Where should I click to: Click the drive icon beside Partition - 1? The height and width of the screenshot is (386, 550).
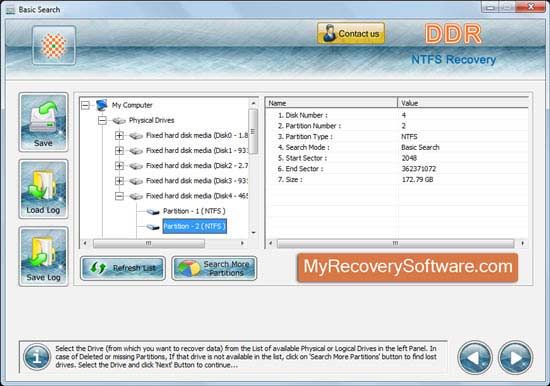[x=153, y=212]
